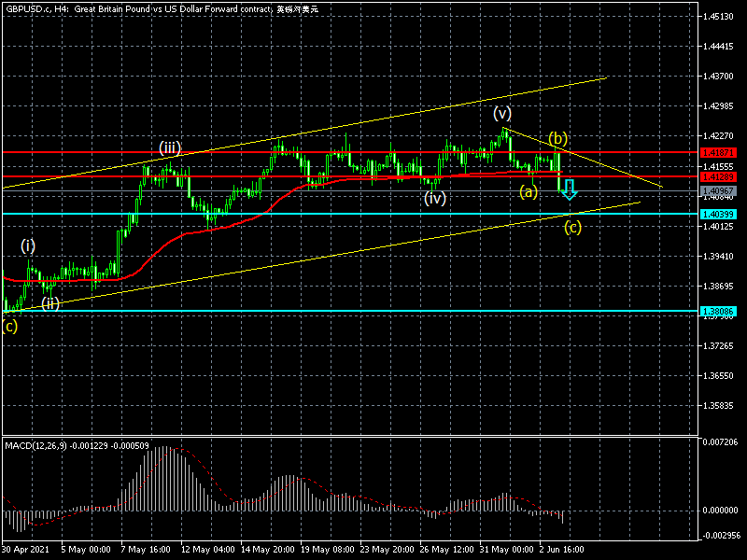This screenshot has height=560, width=747.
Task: Select the (ii) wave label
Action: (50, 302)
